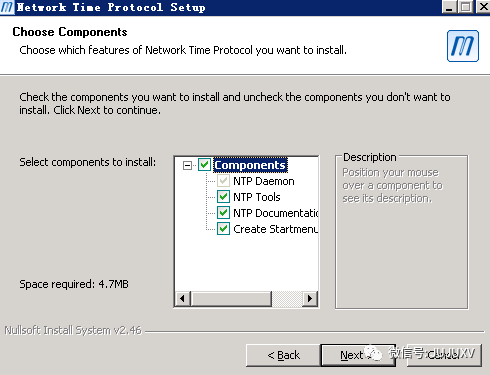Click the title bar application icon
Viewport: 490px width, 375px height.
tap(7, 7)
